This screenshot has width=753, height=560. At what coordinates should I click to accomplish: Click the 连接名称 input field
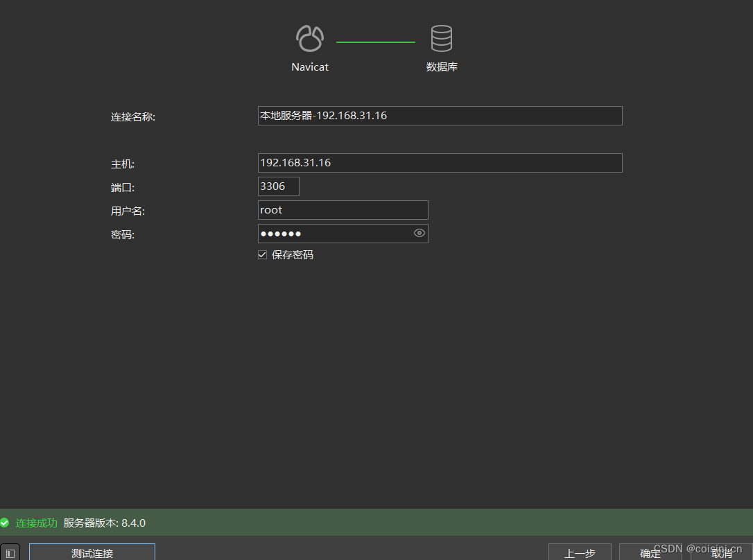coord(440,116)
